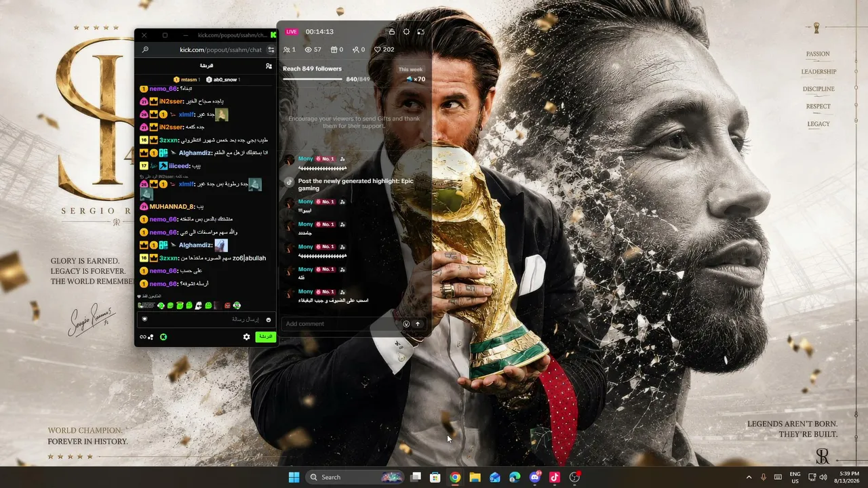Click the This week ×70 badge

tap(411, 75)
